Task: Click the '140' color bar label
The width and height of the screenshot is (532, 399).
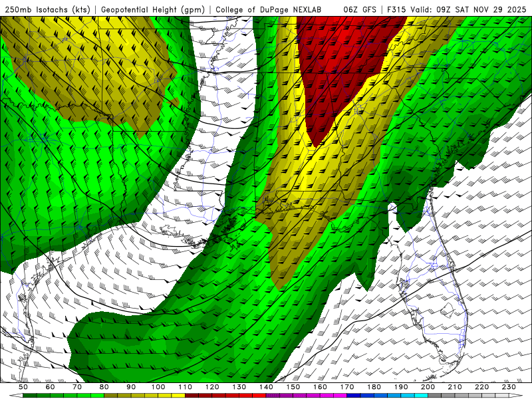Action: coord(266,387)
